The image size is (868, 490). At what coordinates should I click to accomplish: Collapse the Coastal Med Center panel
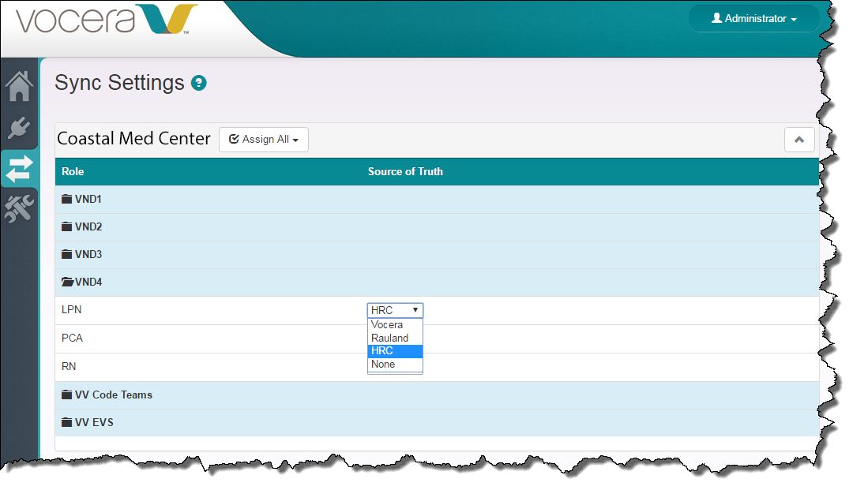(x=798, y=140)
